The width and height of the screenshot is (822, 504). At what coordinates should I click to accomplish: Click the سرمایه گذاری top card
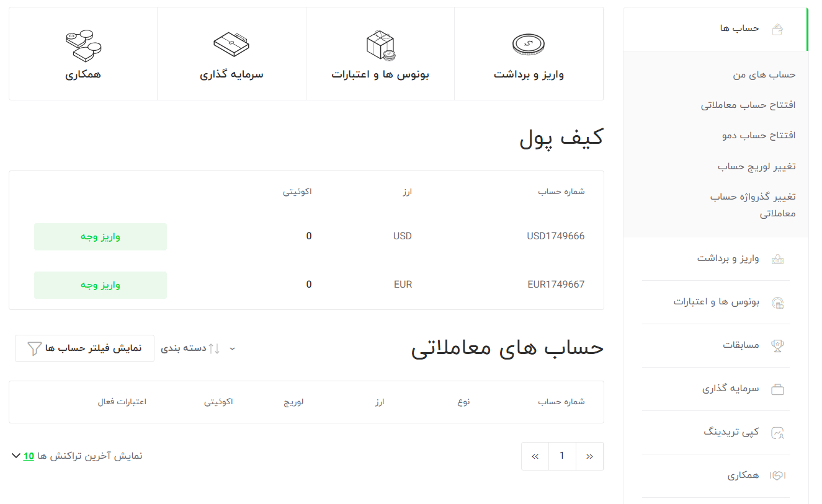coord(231,54)
